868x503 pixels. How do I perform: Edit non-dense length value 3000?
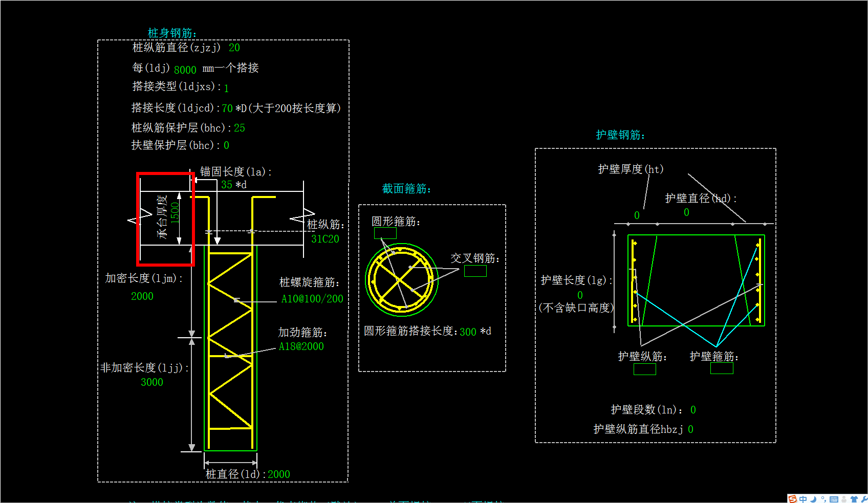pos(152,382)
